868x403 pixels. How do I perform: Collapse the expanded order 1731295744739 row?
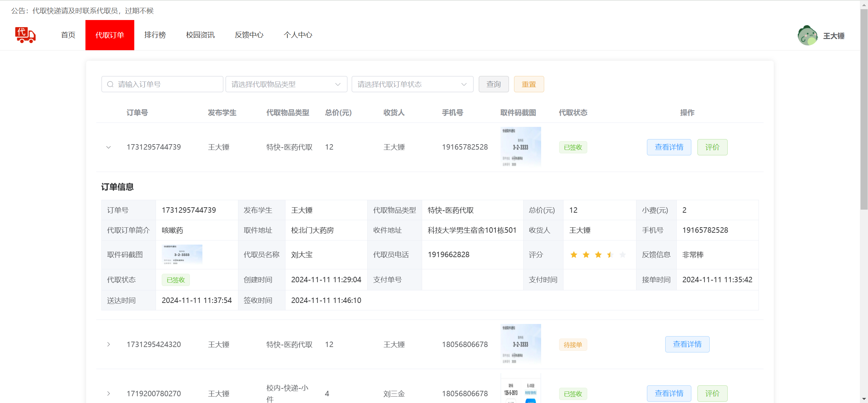(x=108, y=147)
